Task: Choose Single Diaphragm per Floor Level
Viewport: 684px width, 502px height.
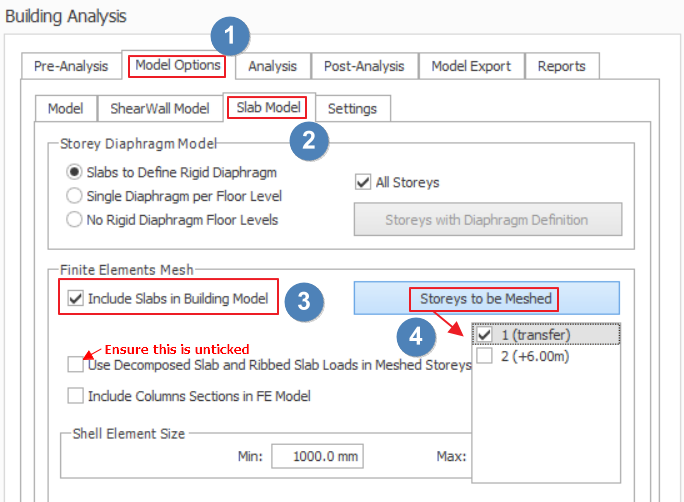Action: 74,196
